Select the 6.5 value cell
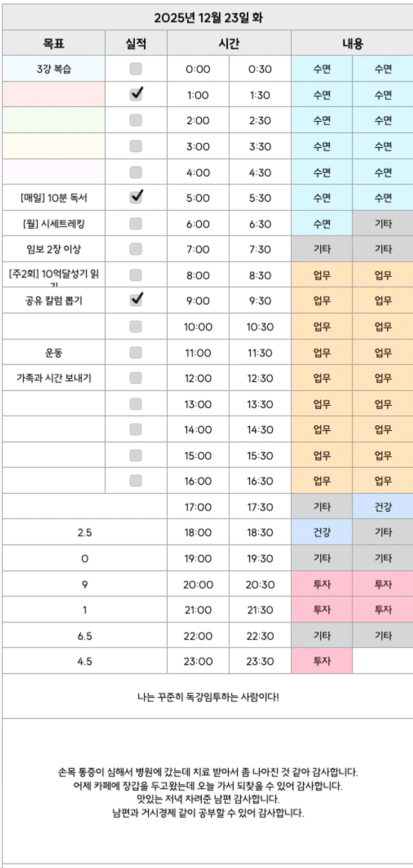413x868 pixels. coord(84,636)
